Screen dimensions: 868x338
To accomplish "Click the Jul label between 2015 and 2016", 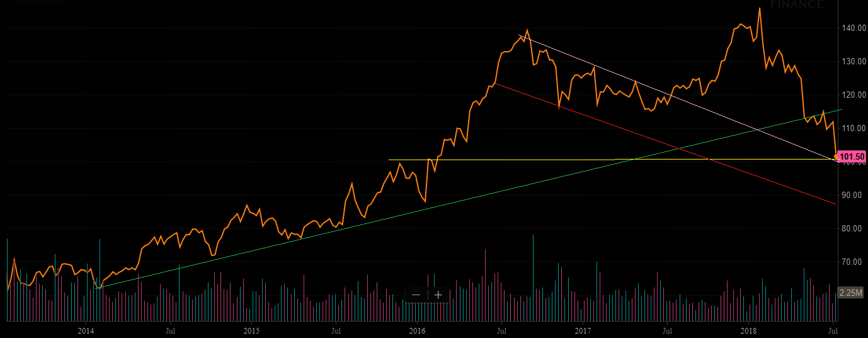I will 336,330.
